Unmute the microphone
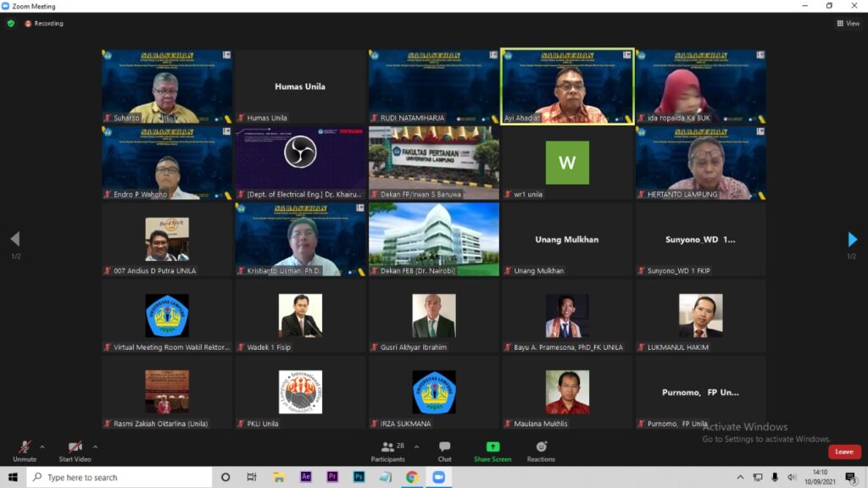The height and width of the screenshot is (488, 868). 25,449
